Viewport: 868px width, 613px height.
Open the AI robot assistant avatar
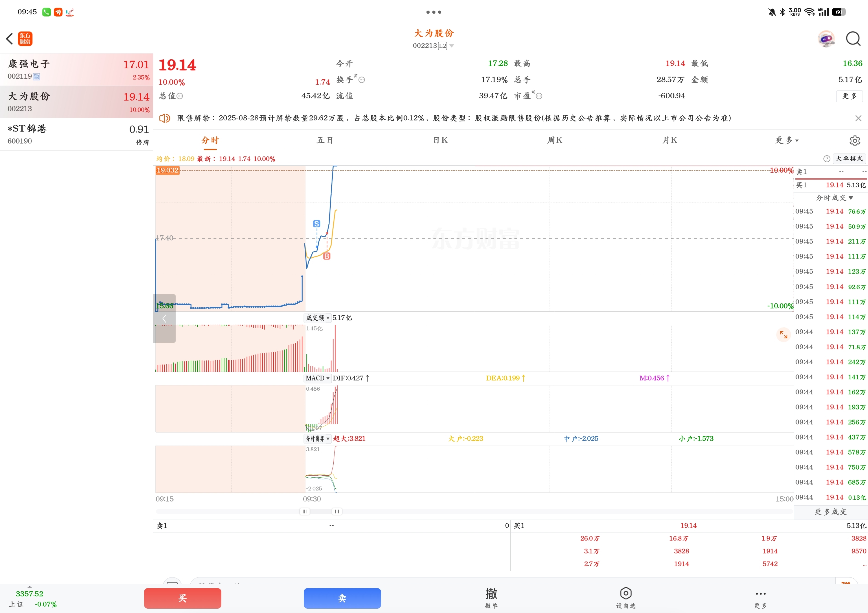click(x=826, y=38)
